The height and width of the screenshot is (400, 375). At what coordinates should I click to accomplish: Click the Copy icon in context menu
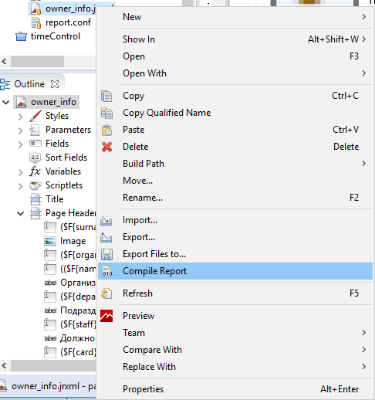[x=107, y=96]
